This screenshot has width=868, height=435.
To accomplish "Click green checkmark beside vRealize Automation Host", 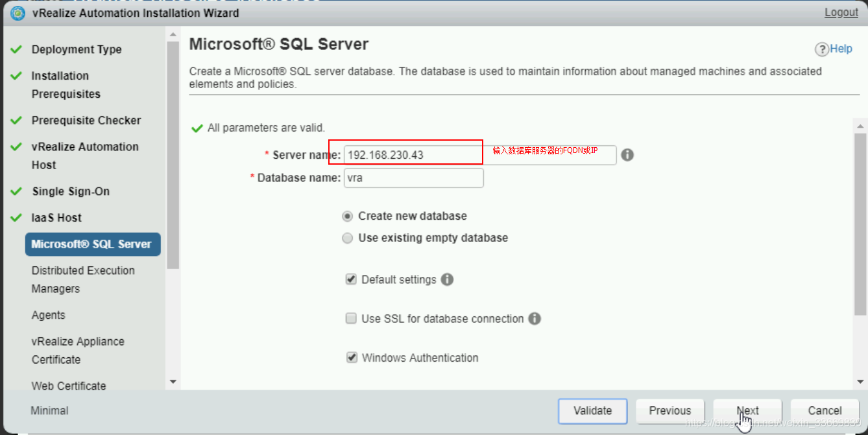I will point(17,147).
